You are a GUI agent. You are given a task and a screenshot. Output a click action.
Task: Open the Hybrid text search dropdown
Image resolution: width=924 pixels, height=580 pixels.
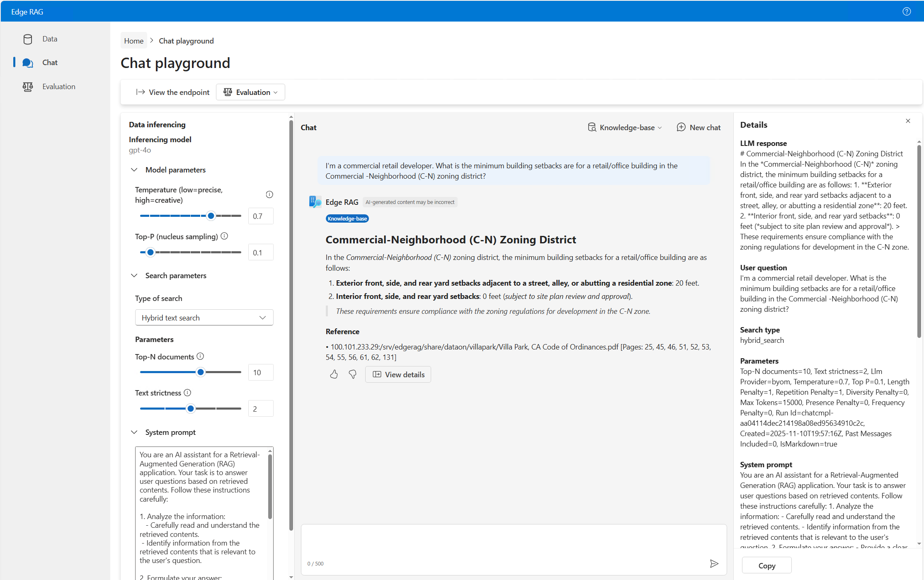[x=204, y=318]
